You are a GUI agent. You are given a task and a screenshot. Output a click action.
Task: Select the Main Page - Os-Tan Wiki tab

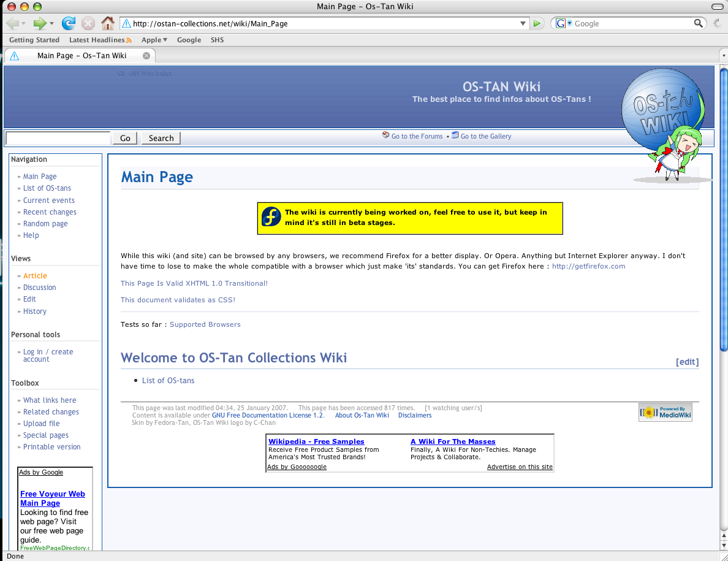pyautogui.click(x=80, y=56)
